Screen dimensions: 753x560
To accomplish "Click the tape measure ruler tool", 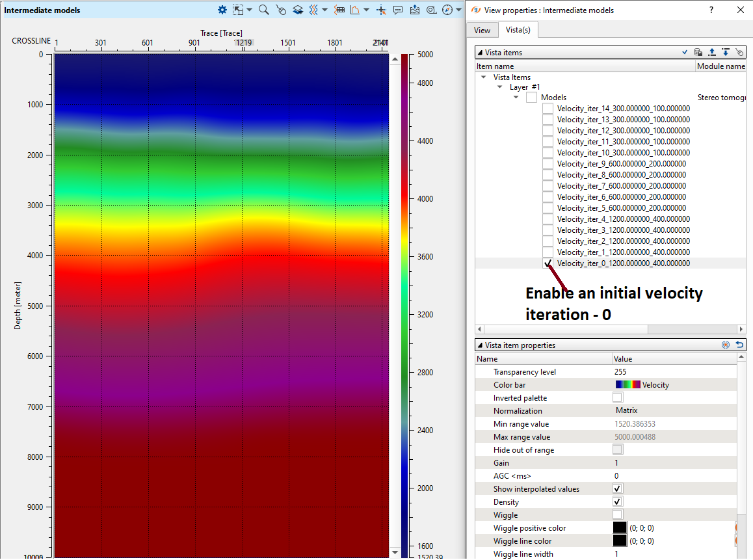I will click(431, 10).
